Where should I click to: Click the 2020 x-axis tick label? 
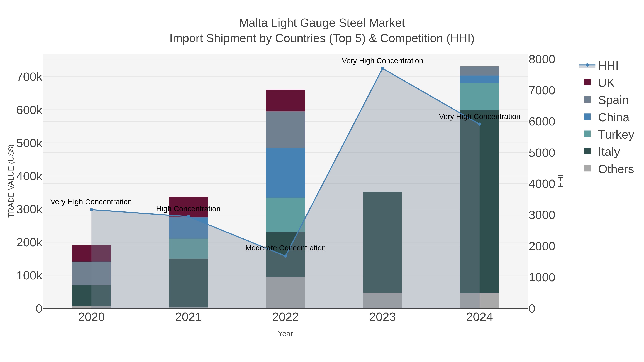[91, 317]
